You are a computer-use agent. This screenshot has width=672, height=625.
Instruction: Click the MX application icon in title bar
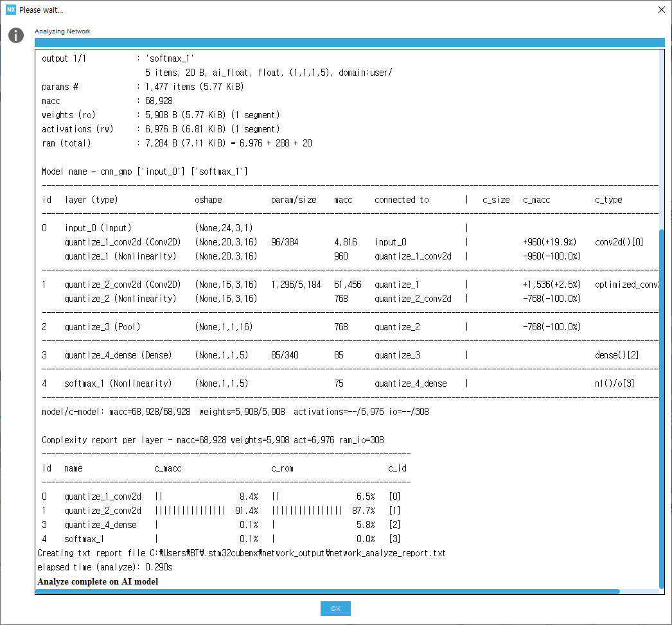pyautogui.click(x=11, y=10)
